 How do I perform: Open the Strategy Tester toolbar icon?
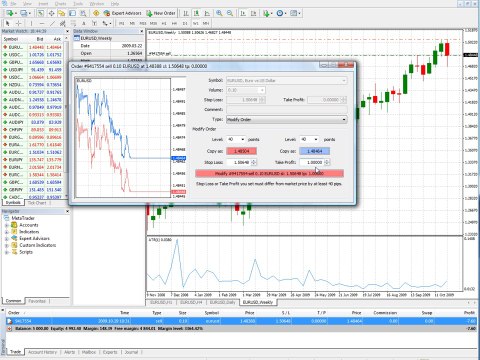click(83, 13)
